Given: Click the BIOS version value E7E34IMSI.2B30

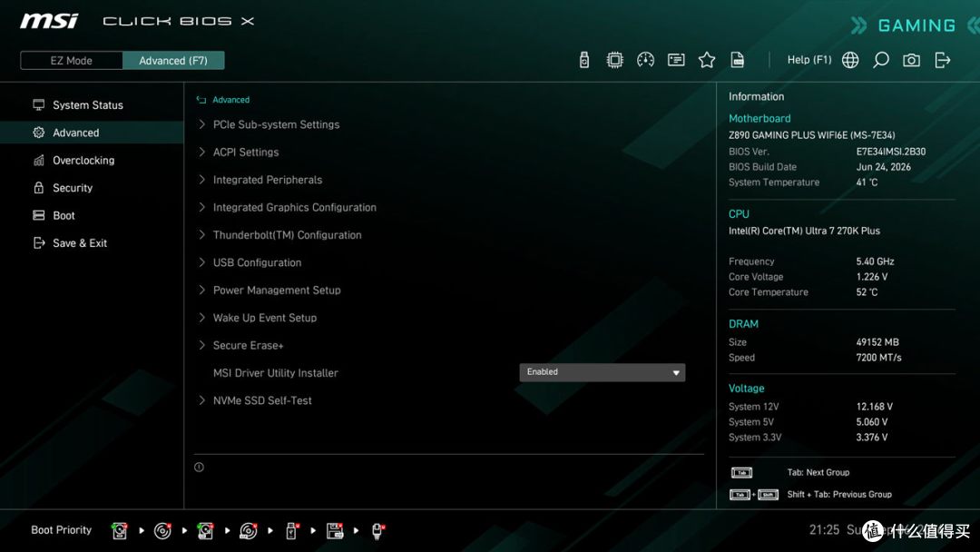Looking at the screenshot, I should click(x=891, y=152).
